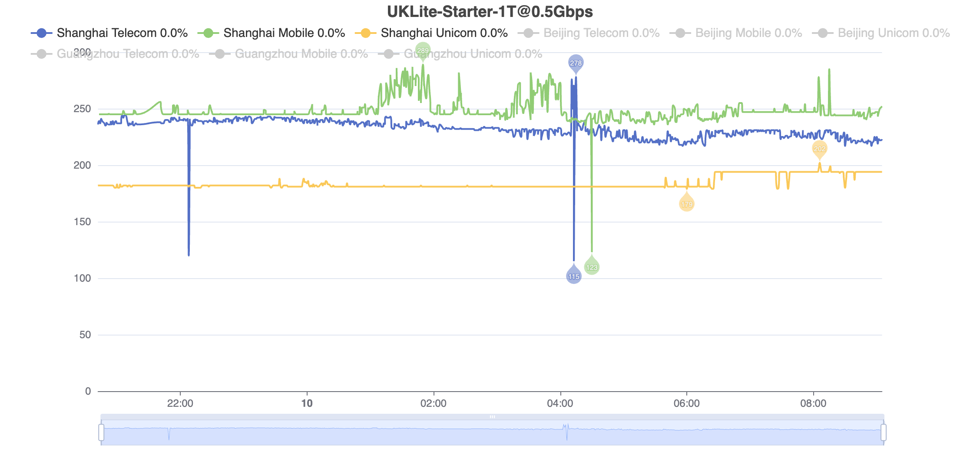
Task: Show the Guangzhou Telecom series
Action: 115,54
